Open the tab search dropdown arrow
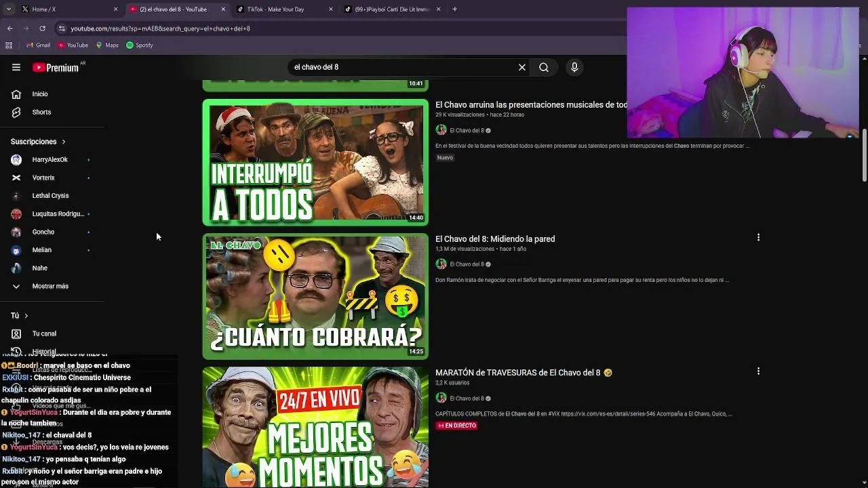The height and width of the screenshot is (488, 868). (x=9, y=9)
